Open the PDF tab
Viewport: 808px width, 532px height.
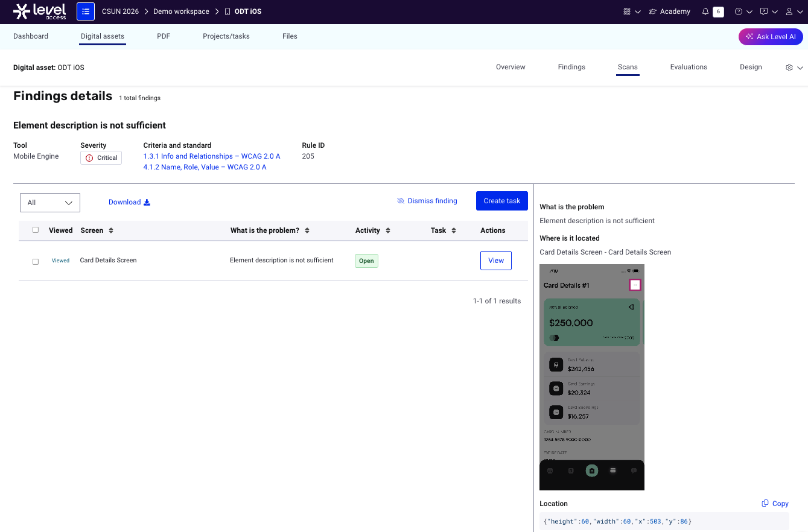coord(164,36)
